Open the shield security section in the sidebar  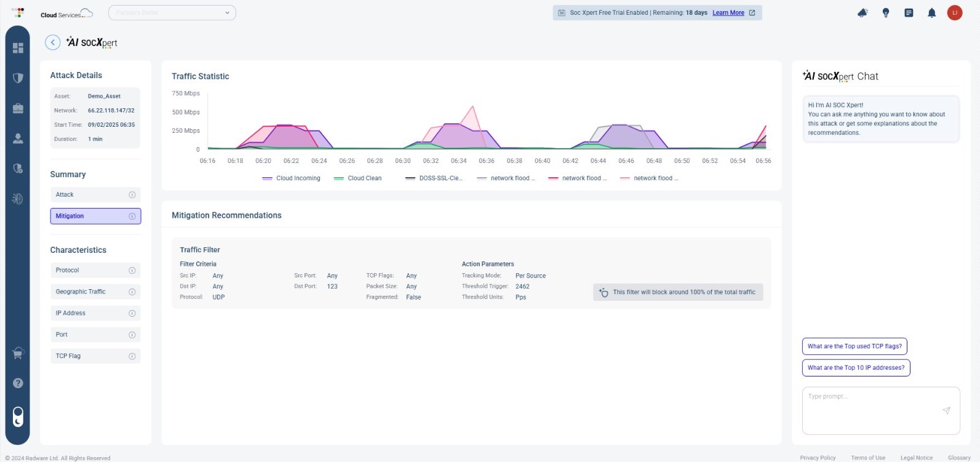tap(18, 78)
